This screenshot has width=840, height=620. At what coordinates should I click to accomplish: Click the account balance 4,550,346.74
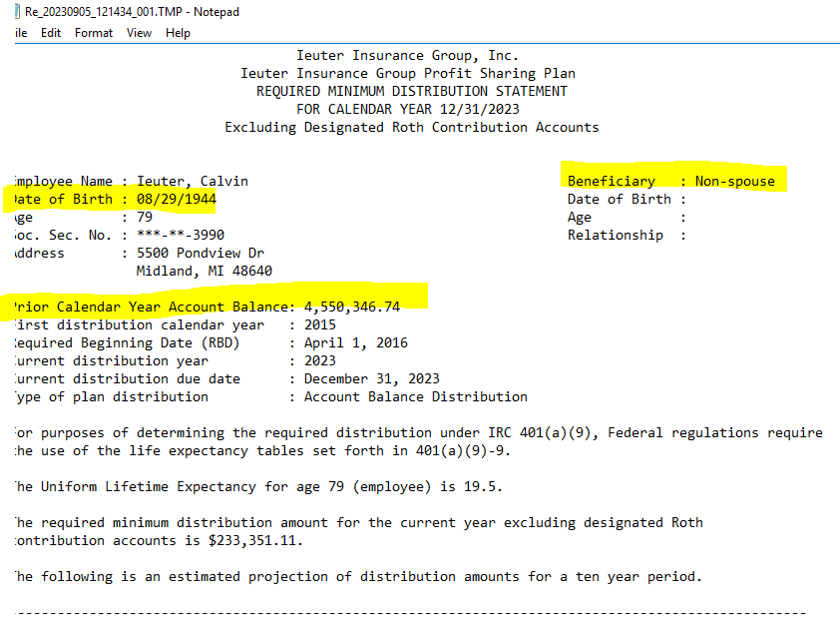coord(352,307)
